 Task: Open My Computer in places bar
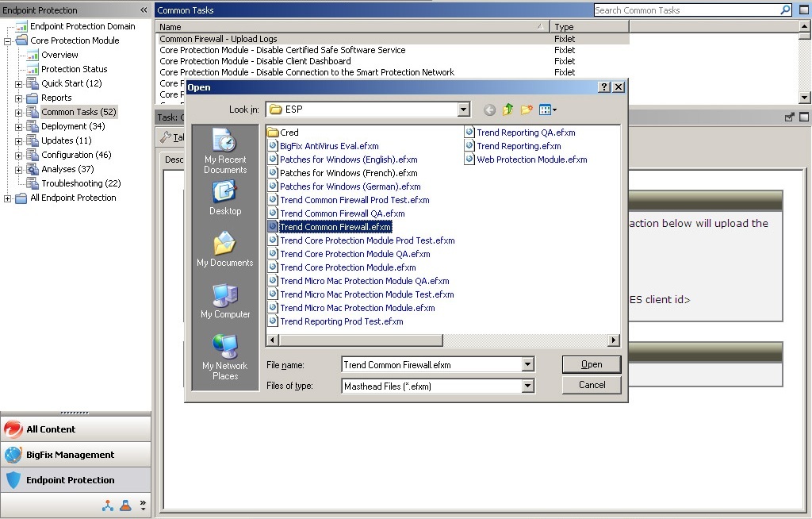tap(224, 302)
